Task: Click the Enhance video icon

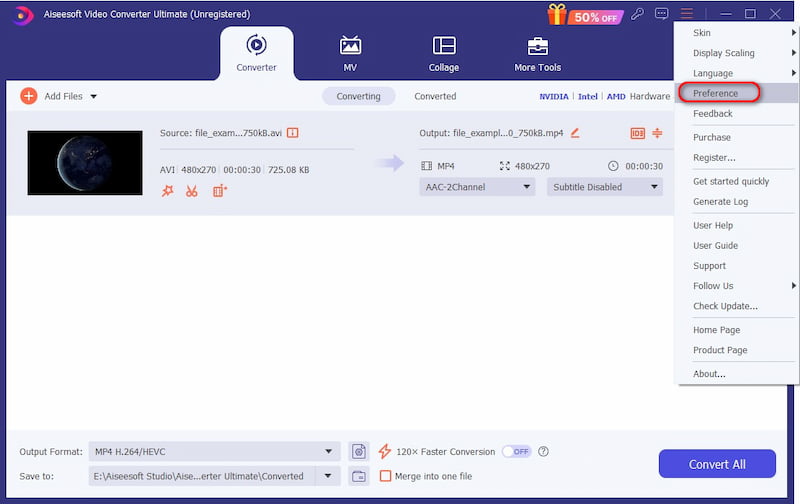Action: pos(219,191)
